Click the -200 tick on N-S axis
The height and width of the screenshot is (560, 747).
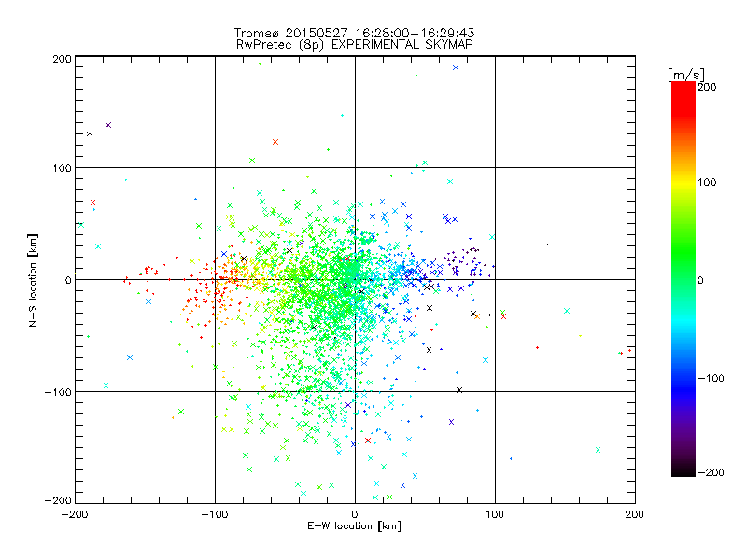click(x=58, y=501)
